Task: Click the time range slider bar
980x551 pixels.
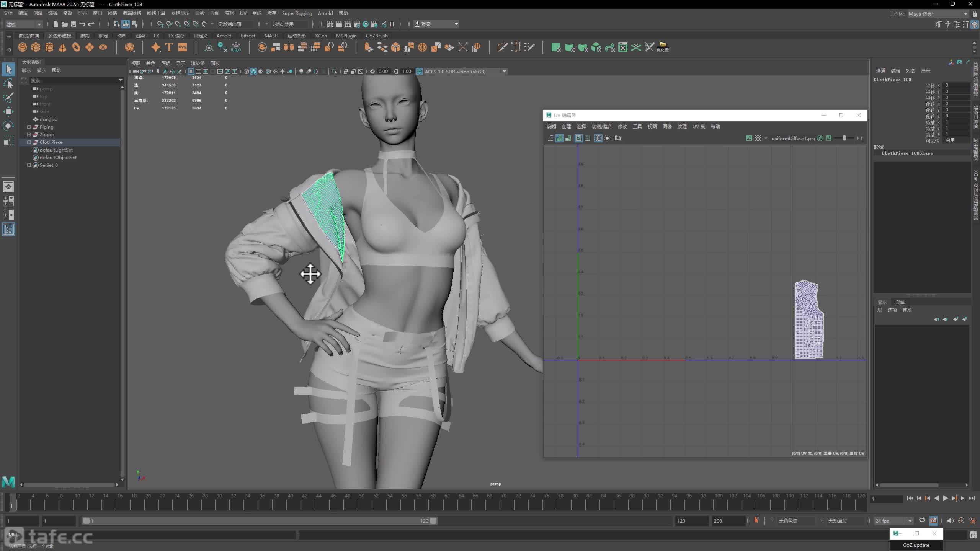Action: 259,521
